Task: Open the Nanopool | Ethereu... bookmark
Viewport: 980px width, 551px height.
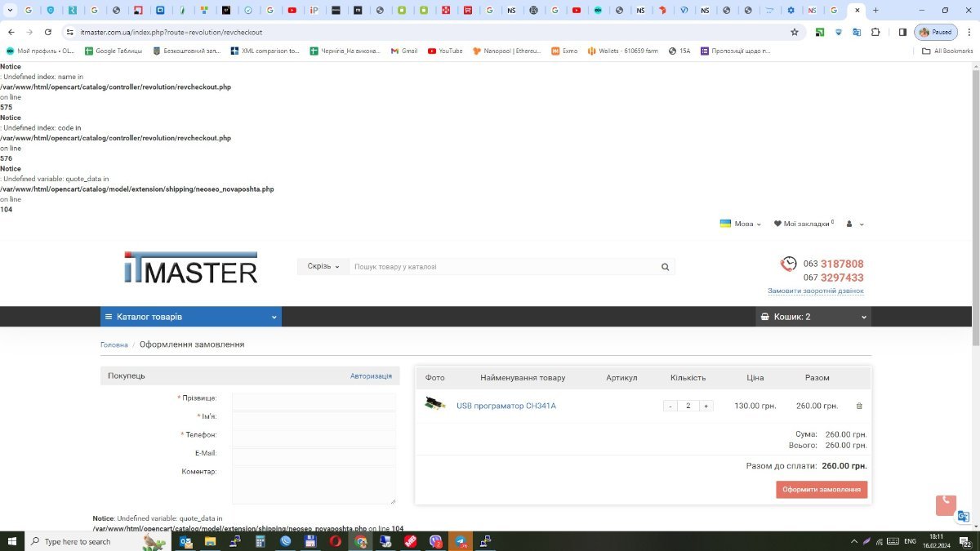Action: pyautogui.click(x=507, y=51)
